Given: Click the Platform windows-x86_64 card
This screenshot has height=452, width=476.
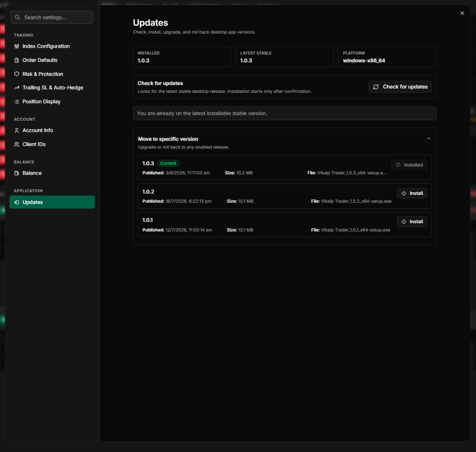Looking at the screenshot, I should point(387,57).
